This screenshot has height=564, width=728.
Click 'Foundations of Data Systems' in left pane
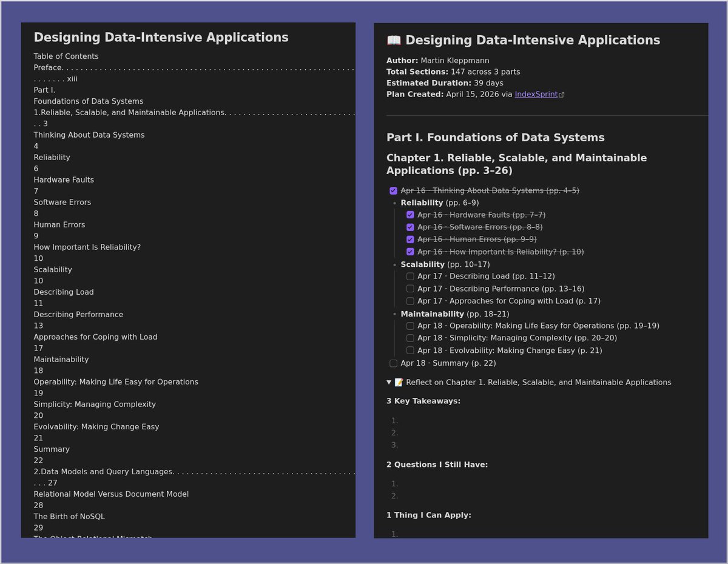[x=89, y=101]
